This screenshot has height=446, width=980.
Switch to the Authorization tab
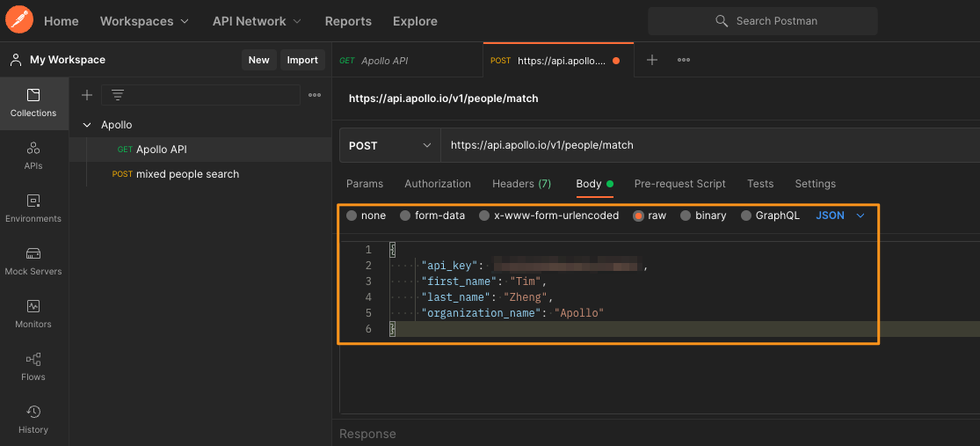[438, 184]
